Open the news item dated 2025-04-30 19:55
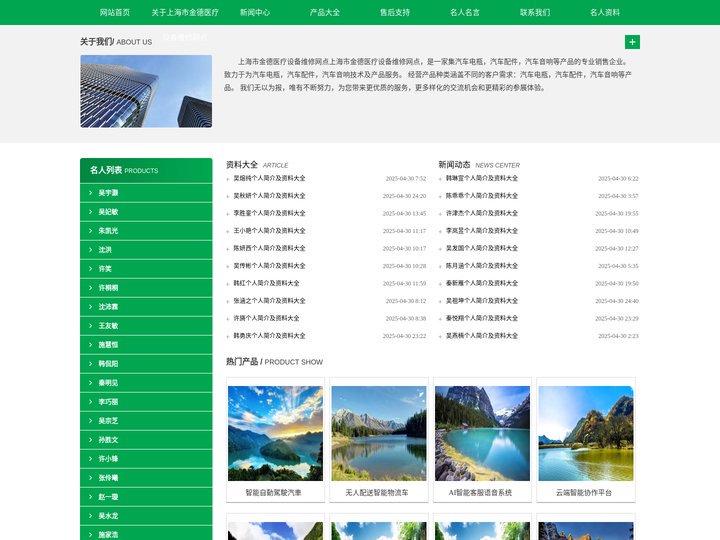The height and width of the screenshot is (540, 720). [482, 213]
